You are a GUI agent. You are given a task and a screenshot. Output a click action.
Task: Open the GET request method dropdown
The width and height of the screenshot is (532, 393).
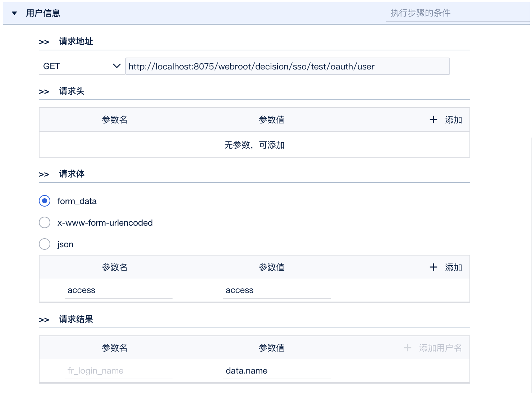tap(81, 66)
